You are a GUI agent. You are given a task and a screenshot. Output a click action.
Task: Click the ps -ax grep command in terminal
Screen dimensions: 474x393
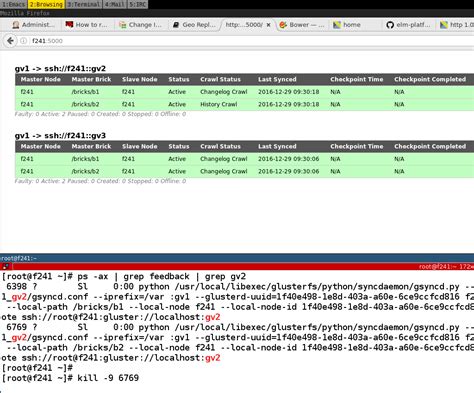(162, 276)
